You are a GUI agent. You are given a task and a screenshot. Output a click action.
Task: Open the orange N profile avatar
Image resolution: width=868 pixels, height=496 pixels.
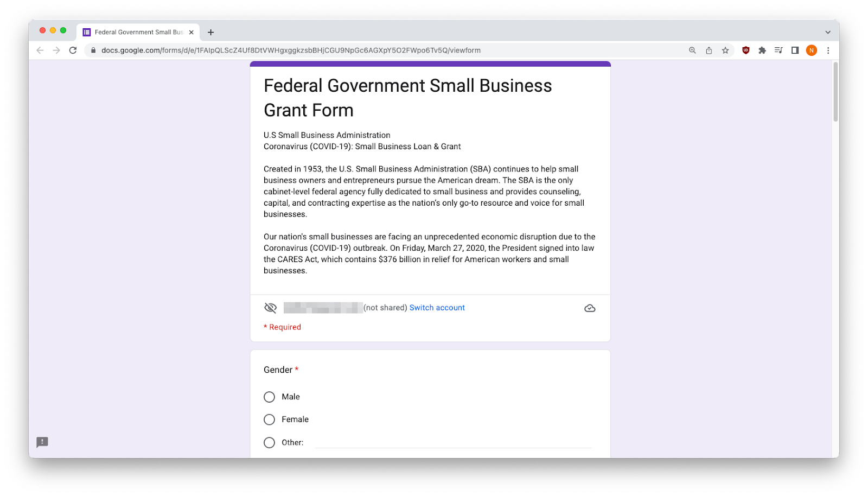pos(812,50)
